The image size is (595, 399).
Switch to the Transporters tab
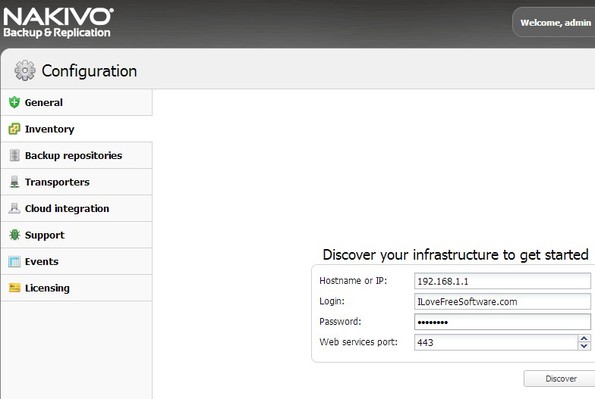click(77, 182)
